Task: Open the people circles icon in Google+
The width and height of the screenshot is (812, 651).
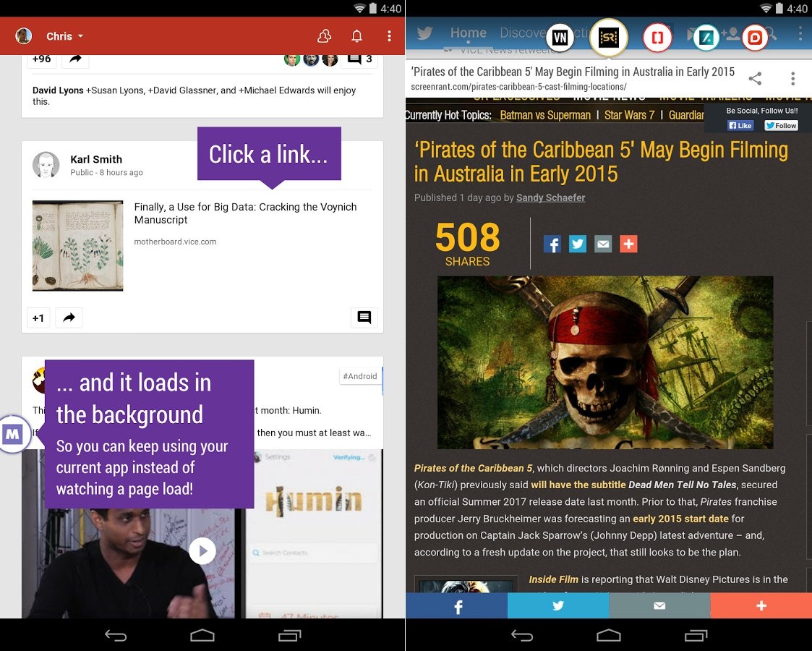Action: click(x=324, y=36)
